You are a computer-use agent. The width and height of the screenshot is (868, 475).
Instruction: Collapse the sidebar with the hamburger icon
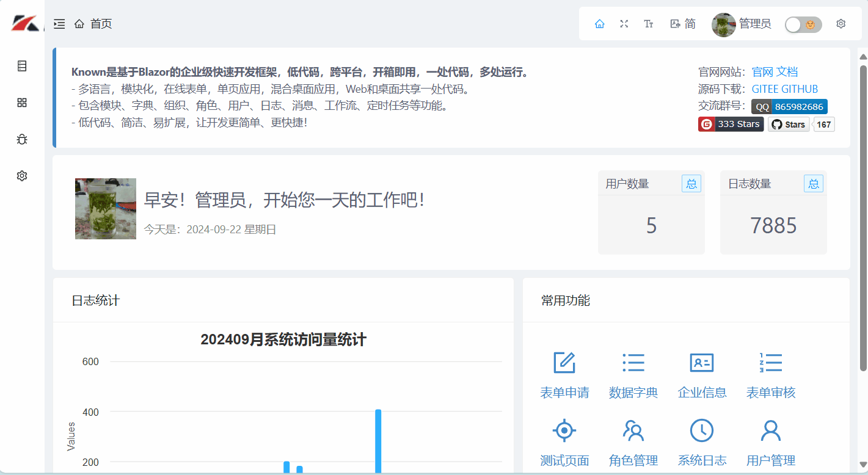59,23
